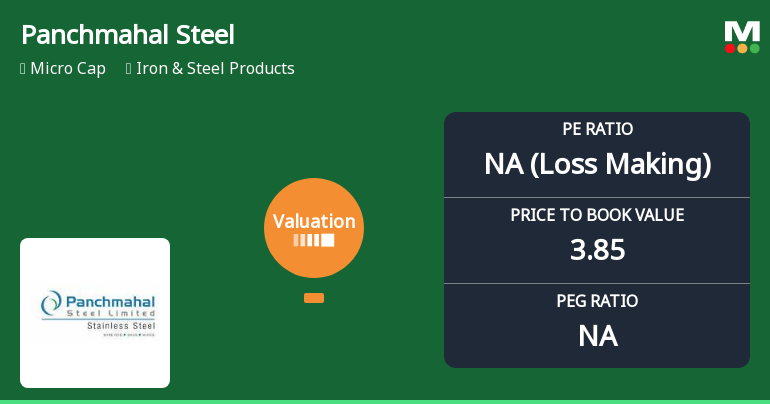Select the NA (Loss Making) value
The image size is (770, 404).
click(597, 164)
